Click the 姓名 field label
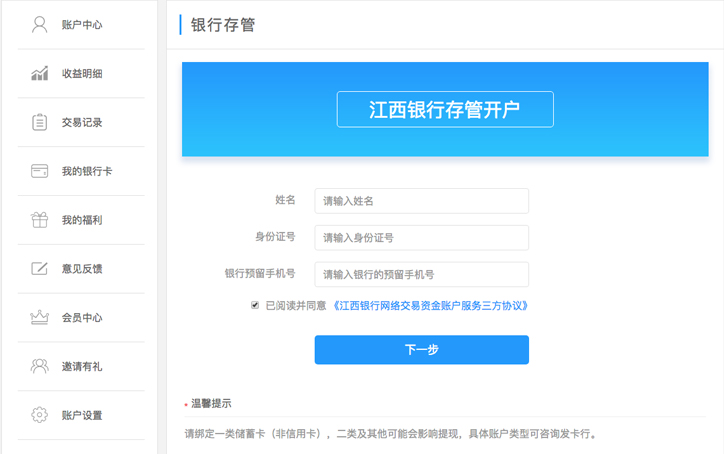Screen dimensions: 724x454 (285, 200)
